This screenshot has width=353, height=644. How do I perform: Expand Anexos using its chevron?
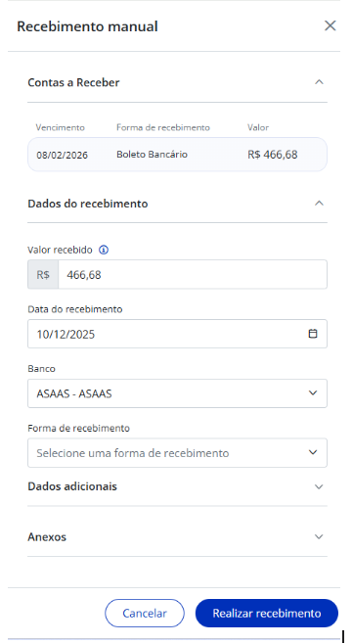pos(319,536)
